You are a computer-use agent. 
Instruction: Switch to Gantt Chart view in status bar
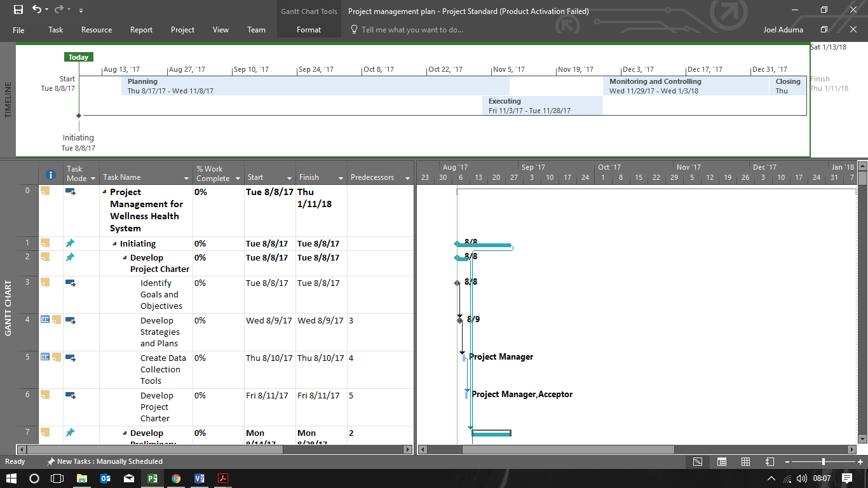tap(698, 461)
